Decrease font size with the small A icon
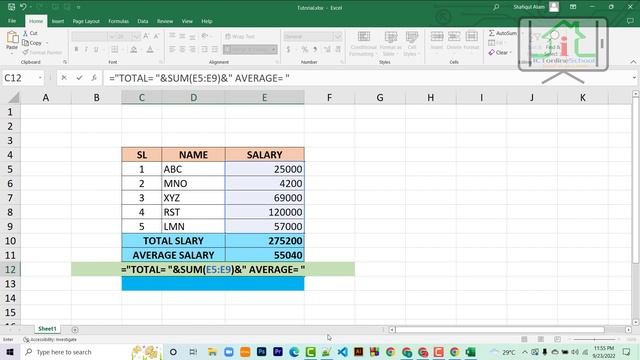Viewport: 640px width, 360px height. coord(156,36)
